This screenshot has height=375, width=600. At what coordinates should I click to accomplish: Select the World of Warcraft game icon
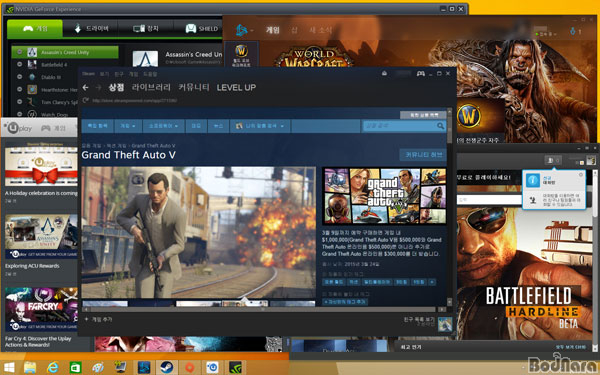[x=241, y=55]
